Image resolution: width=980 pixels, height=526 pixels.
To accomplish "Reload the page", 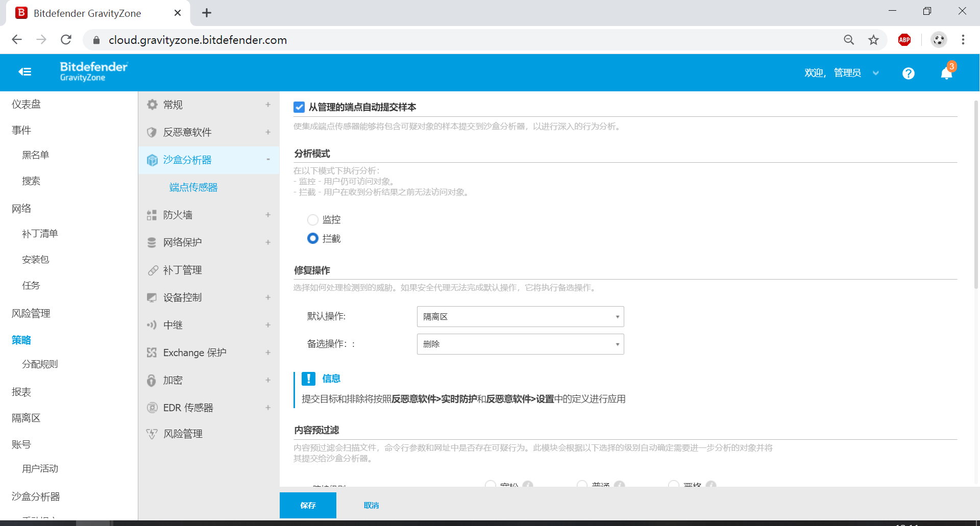I will click(x=66, y=40).
